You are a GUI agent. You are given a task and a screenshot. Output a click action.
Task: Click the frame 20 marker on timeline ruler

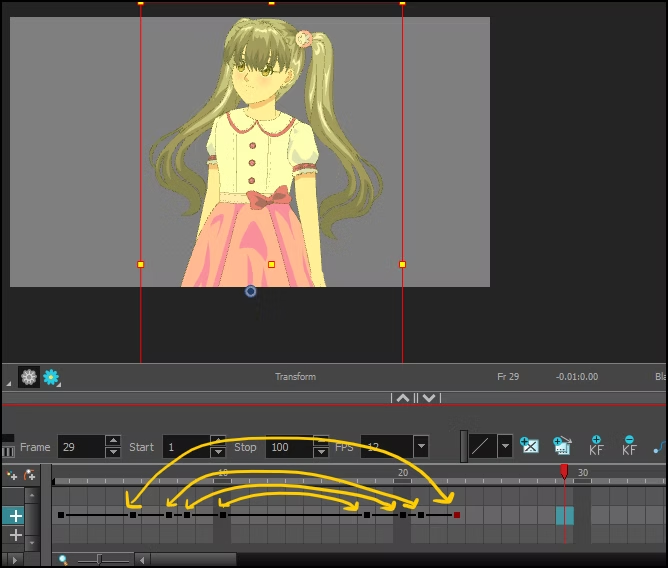(403, 472)
